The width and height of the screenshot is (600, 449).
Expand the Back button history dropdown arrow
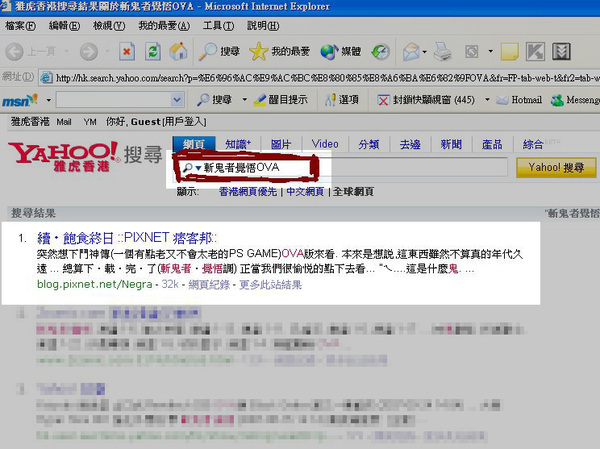click(67, 51)
